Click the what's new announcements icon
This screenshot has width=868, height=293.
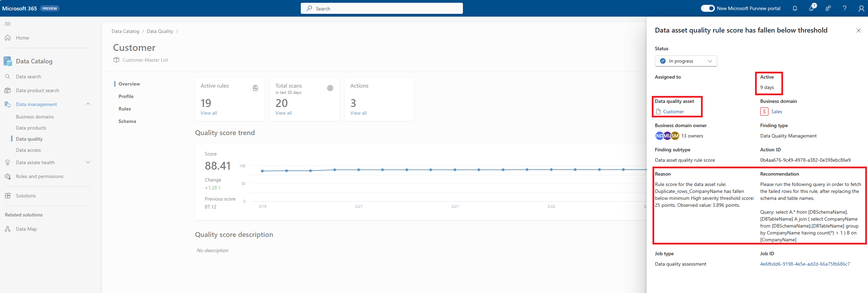pyautogui.click(x=812, y=8)
